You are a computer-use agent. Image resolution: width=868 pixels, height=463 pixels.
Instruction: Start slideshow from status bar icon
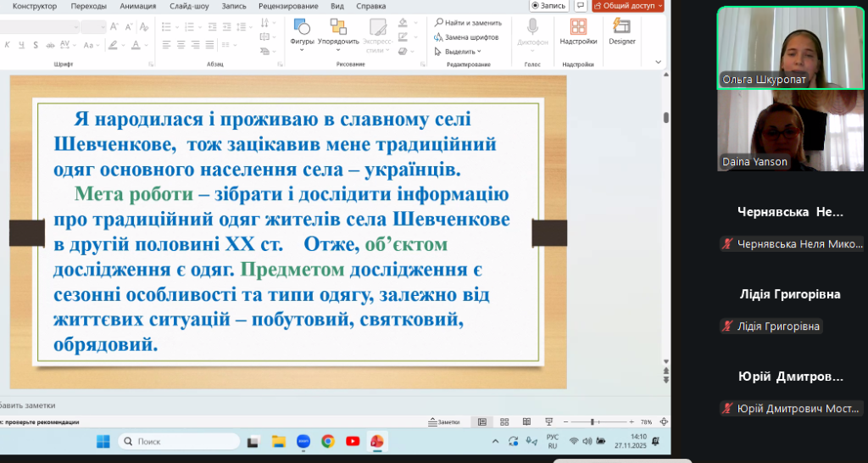click(549, 421)
